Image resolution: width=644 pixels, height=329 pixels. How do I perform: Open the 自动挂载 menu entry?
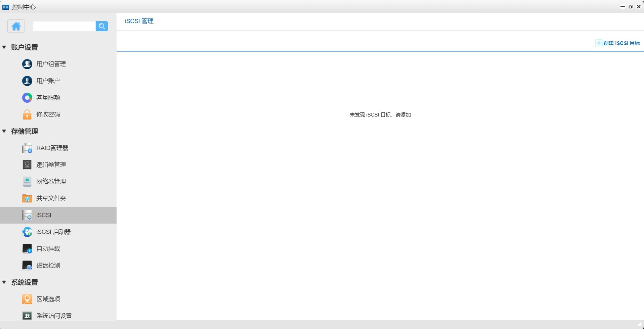48,249
